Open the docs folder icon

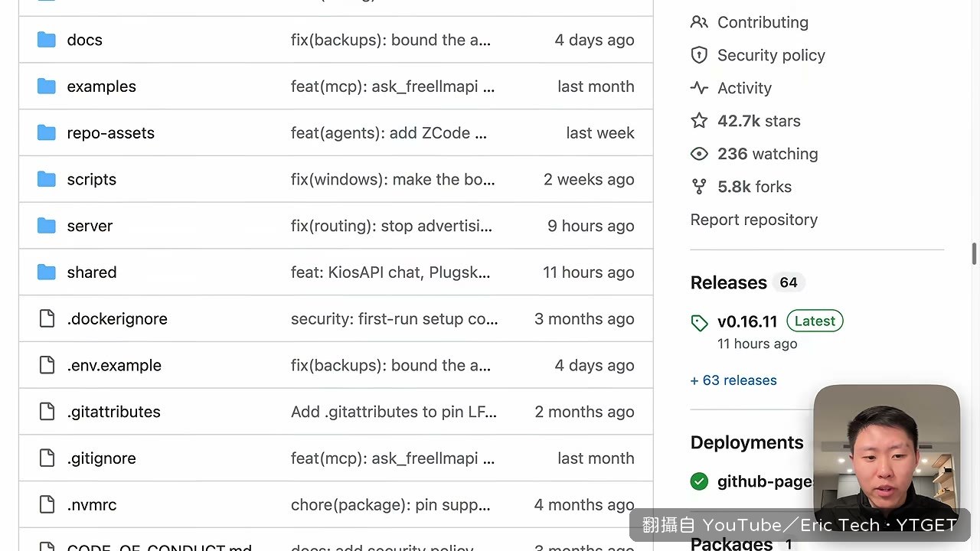[x=47, y=40]
